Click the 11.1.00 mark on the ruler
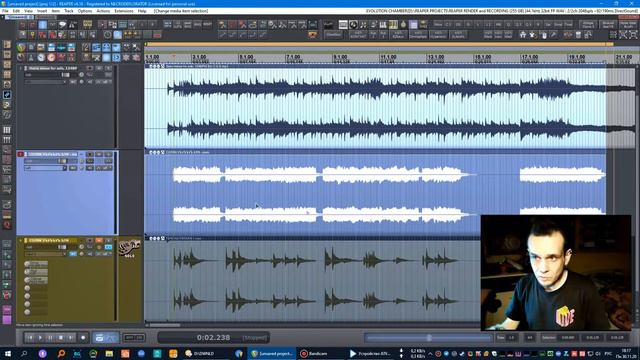The height and width of the screenshot is (360, 640). [389, 58]
